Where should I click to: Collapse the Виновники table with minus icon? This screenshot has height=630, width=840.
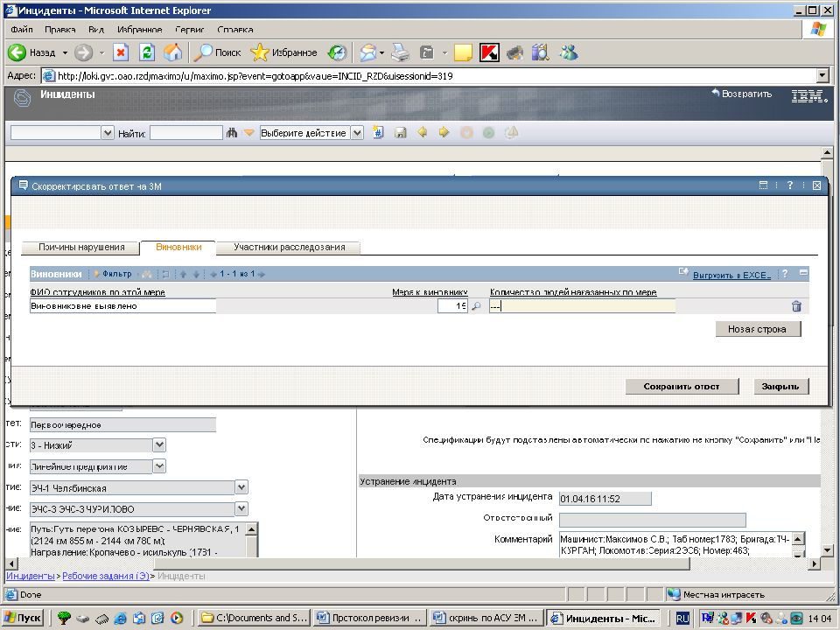click(803, 273)
